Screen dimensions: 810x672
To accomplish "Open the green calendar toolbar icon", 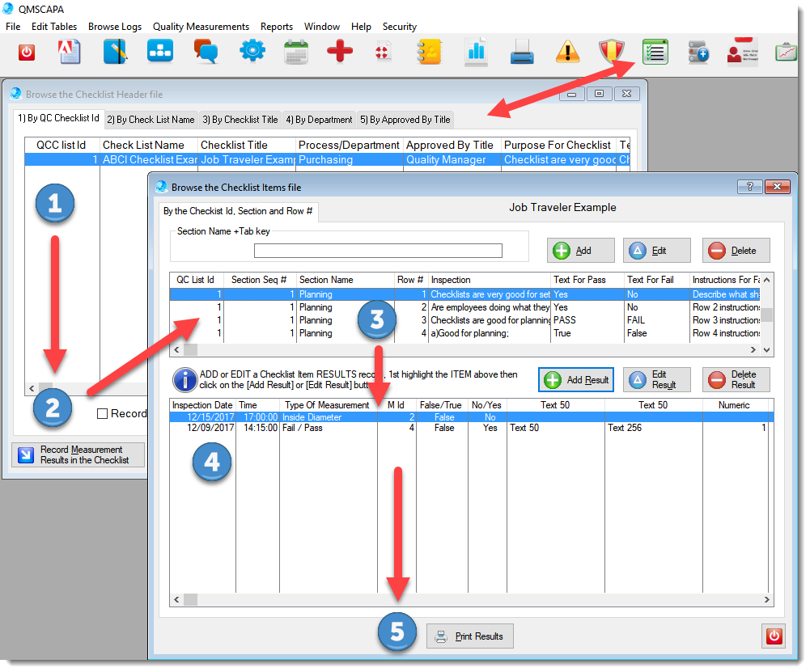I will pos(295,53).
